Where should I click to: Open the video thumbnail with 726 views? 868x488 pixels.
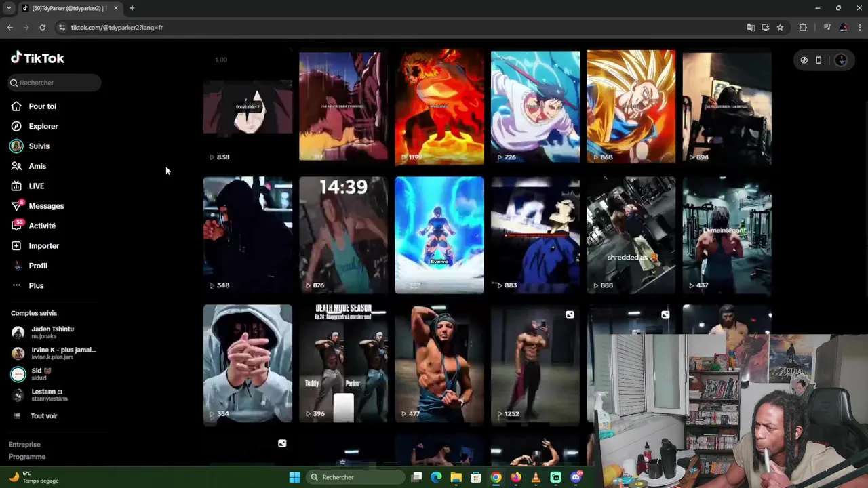click(535, 107)
